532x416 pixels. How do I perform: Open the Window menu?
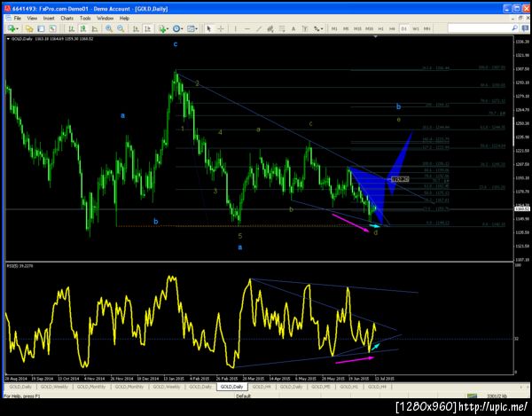(x=105, y=18)
